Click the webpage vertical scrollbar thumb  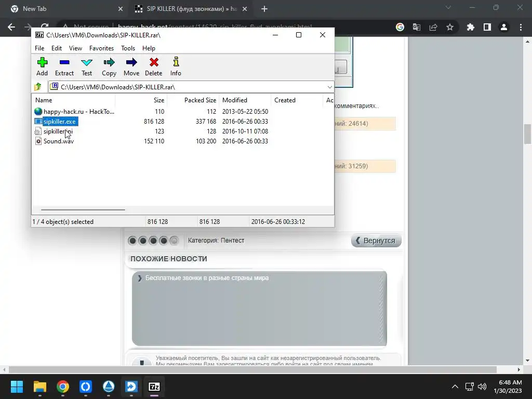[527, 134]
